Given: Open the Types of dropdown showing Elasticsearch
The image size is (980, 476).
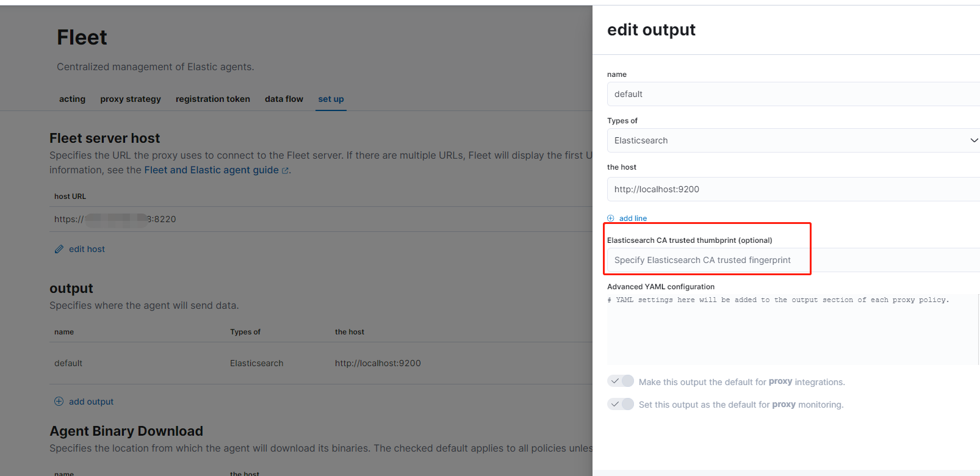Looking at the screenshot, I should click(793, 140).
